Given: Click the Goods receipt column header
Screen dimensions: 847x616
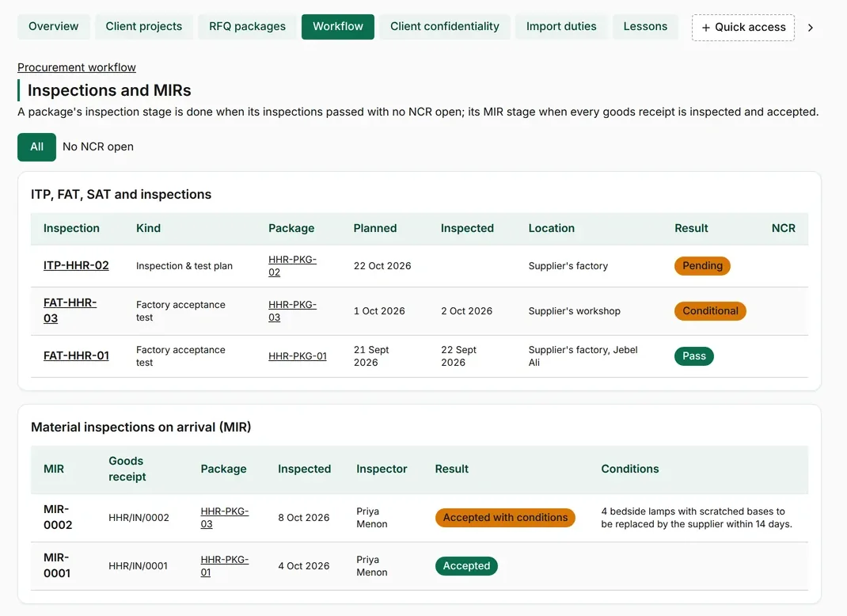Looking at the screenshot, I should 127,469.
